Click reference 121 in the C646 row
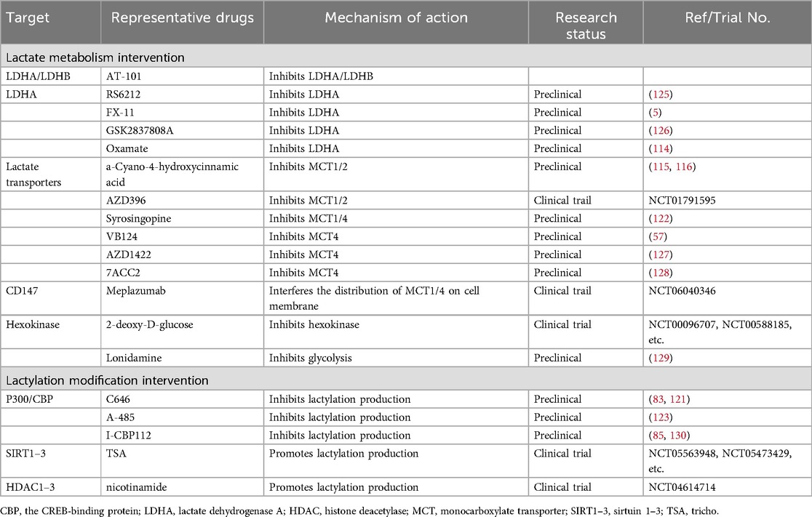Screen dimensions: 812x517 678,399
